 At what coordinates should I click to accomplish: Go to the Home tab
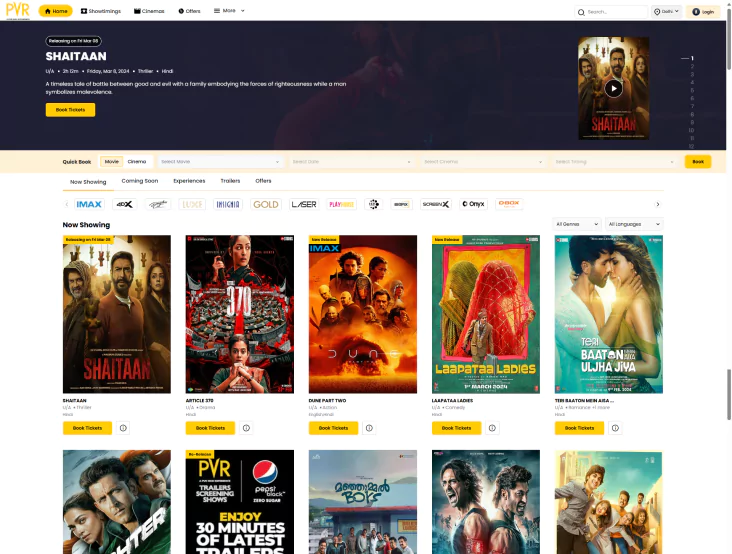56,11
